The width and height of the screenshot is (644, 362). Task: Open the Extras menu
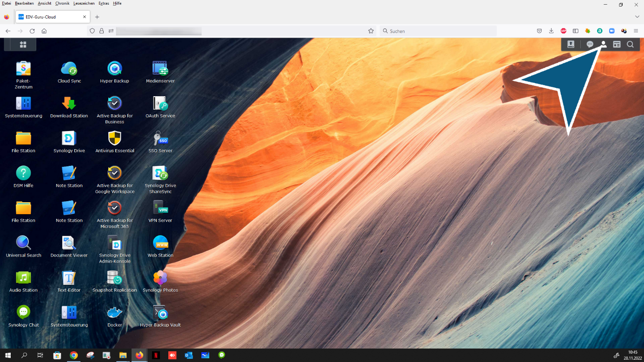tap(104, 3)
